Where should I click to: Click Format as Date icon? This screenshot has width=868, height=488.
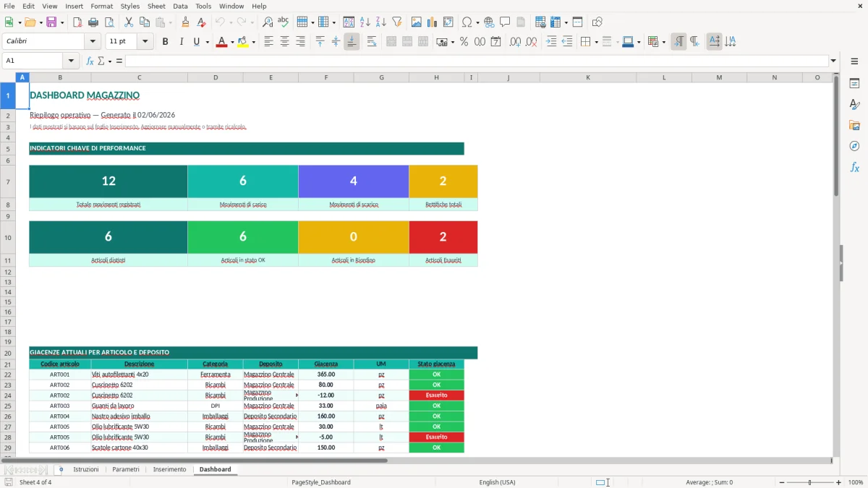495,42
